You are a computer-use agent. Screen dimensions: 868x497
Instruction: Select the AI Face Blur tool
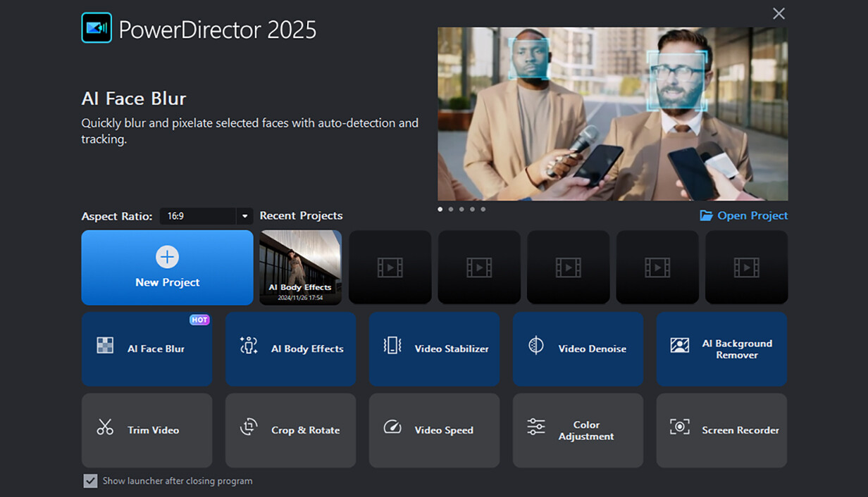[147, 348]
